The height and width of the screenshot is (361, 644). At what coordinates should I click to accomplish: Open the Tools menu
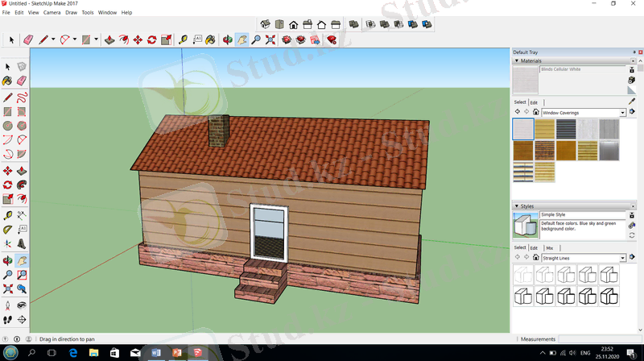point(88,13)
